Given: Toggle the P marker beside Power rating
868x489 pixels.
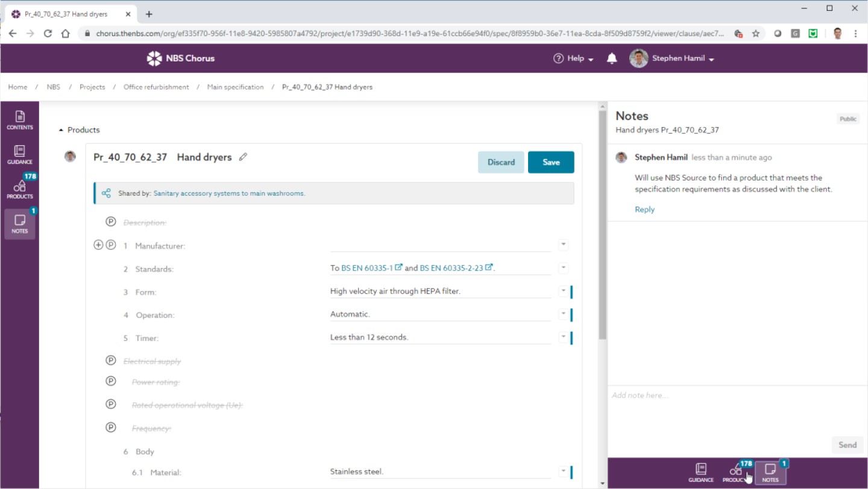Looking at the screenshot, I should [111, 381].
